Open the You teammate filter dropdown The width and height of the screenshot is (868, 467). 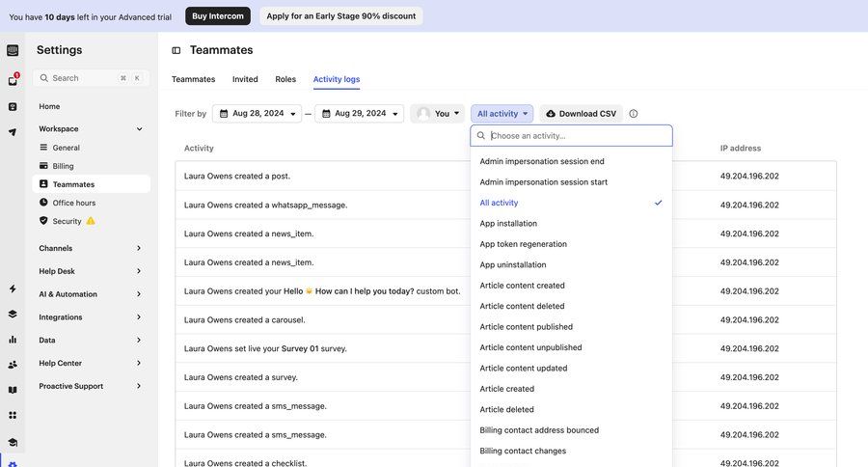pos(437,114)
